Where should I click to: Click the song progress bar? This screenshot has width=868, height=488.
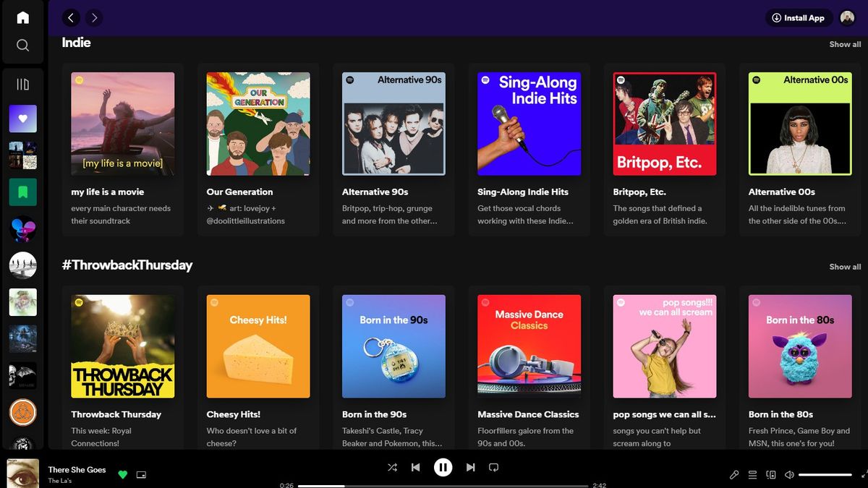443,486
